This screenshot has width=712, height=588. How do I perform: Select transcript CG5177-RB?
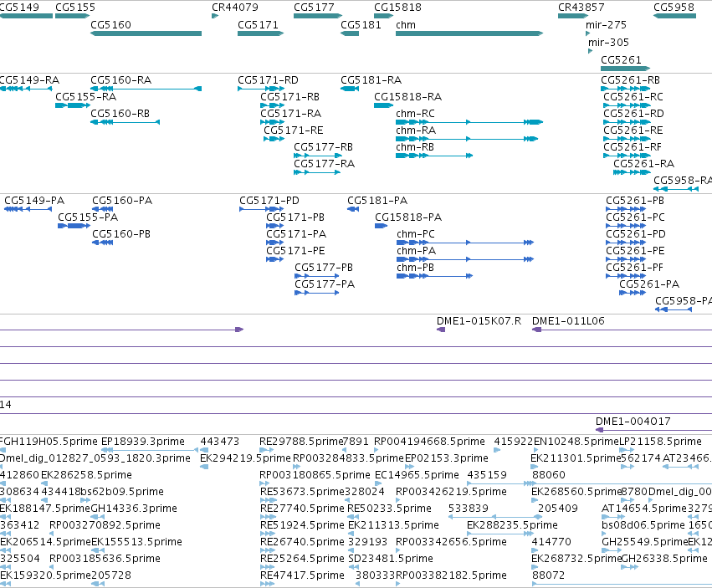pos(317,156)
